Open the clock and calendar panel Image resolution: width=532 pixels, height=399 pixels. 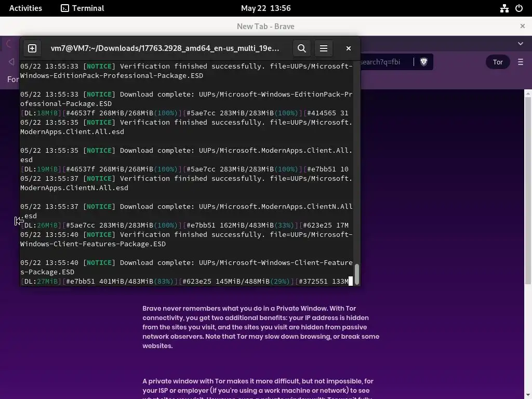265,8
